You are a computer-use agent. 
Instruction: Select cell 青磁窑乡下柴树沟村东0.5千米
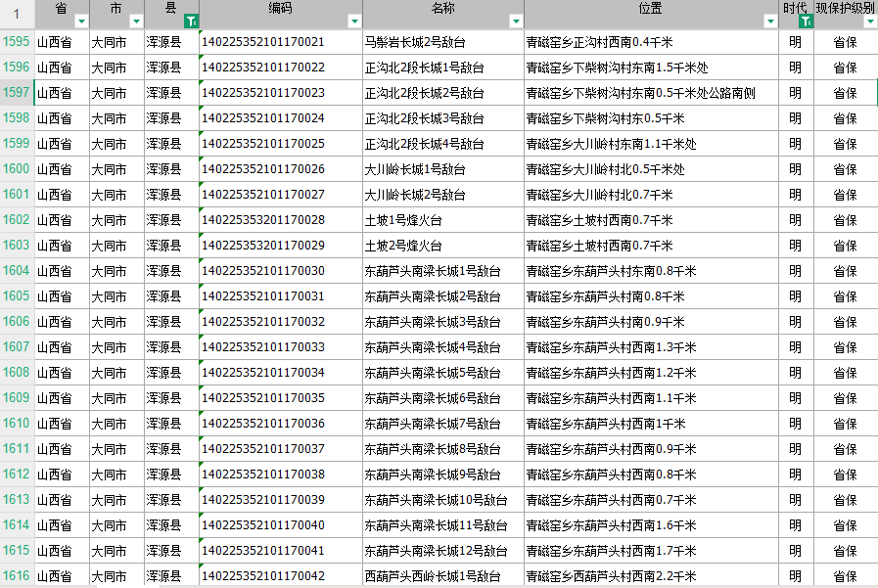click(x=651, y=118)
